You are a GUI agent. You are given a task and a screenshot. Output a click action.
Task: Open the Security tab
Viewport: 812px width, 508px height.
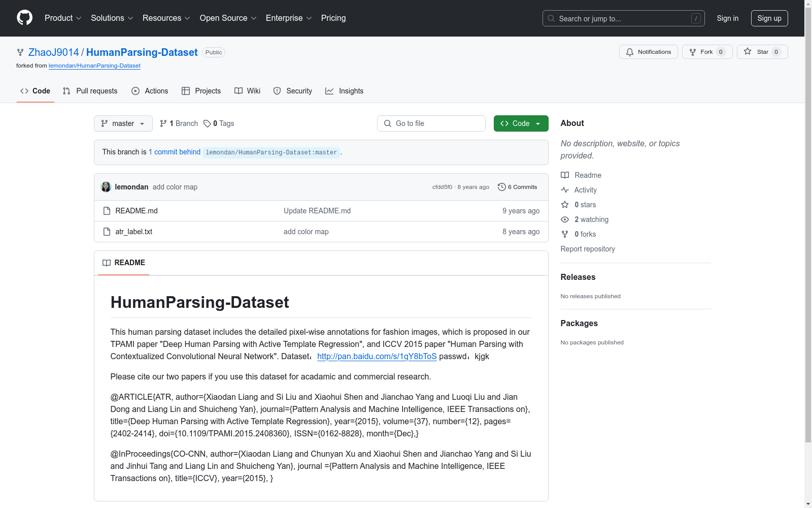(293, 91)
